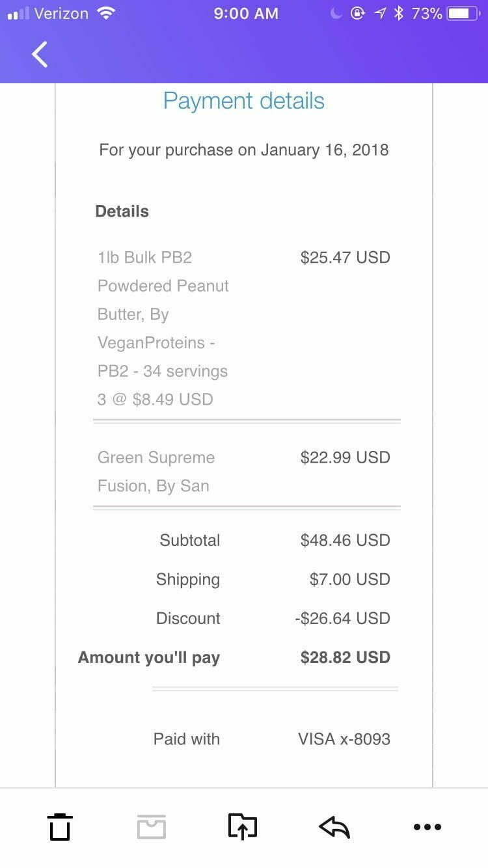
Task: Tap the Green Supreme Fusion item
Action: (x=156, y=472)
